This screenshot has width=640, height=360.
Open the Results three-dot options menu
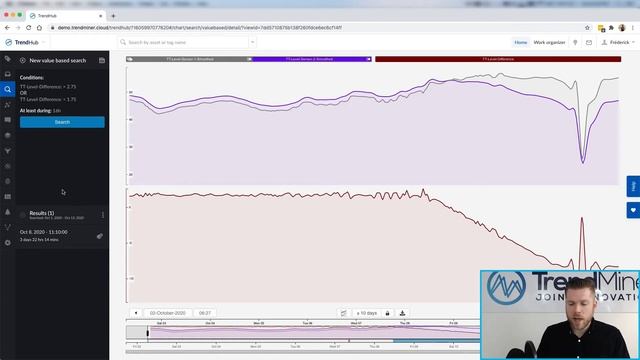click(102, 215)
